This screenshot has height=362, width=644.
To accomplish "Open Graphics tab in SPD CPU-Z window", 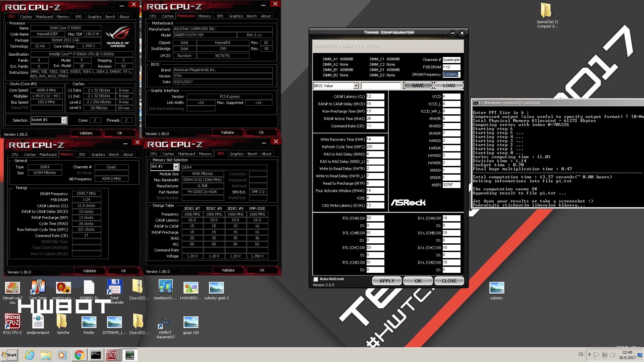I will click(x=236, y=154).
